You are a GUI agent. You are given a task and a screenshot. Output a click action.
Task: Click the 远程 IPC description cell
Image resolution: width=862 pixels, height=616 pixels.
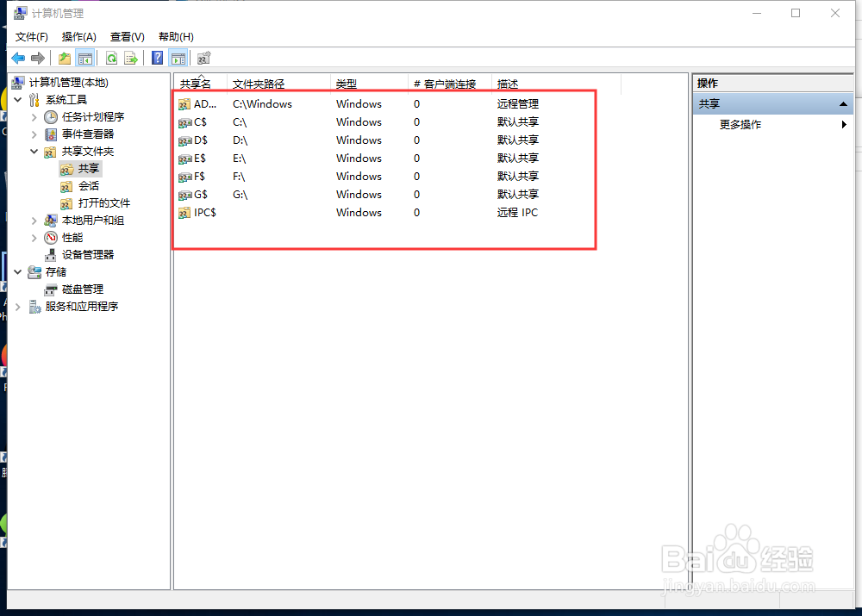point(517,213)
